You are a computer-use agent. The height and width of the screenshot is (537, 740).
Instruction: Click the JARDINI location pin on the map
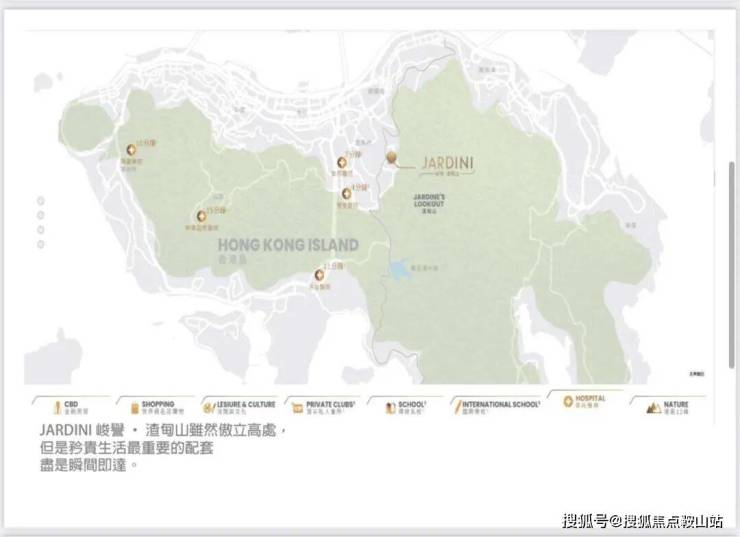coord(391,158)
